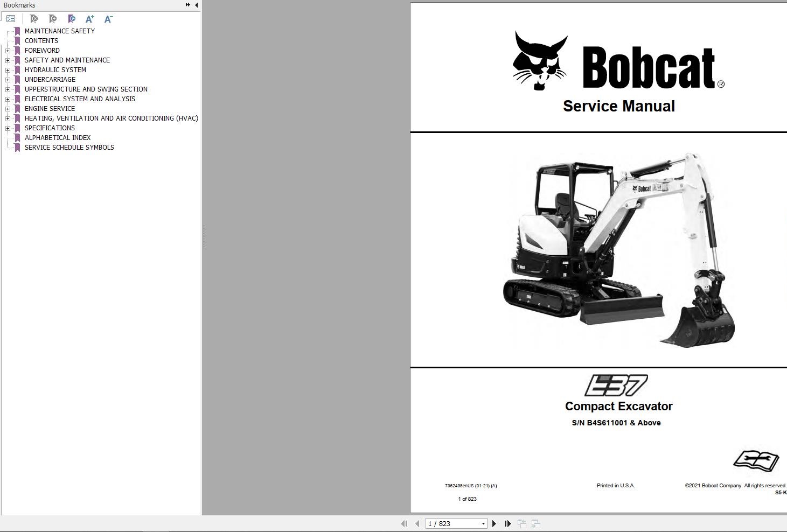Click the Compact Excavator heading

pyautogui.click(x=618, y=406)
